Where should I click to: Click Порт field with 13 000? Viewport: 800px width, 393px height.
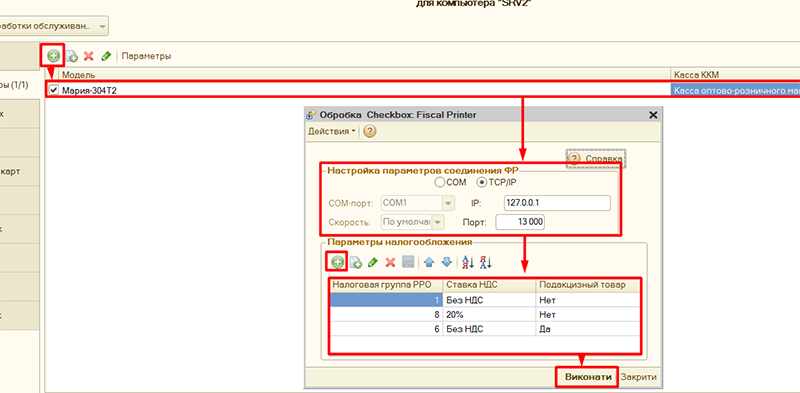520,223
